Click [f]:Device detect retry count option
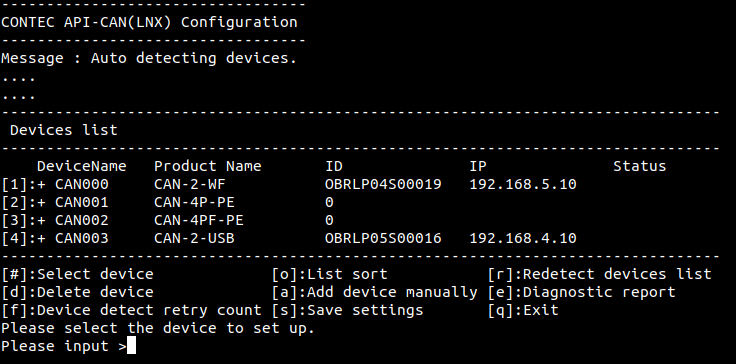 click(131, 310)
